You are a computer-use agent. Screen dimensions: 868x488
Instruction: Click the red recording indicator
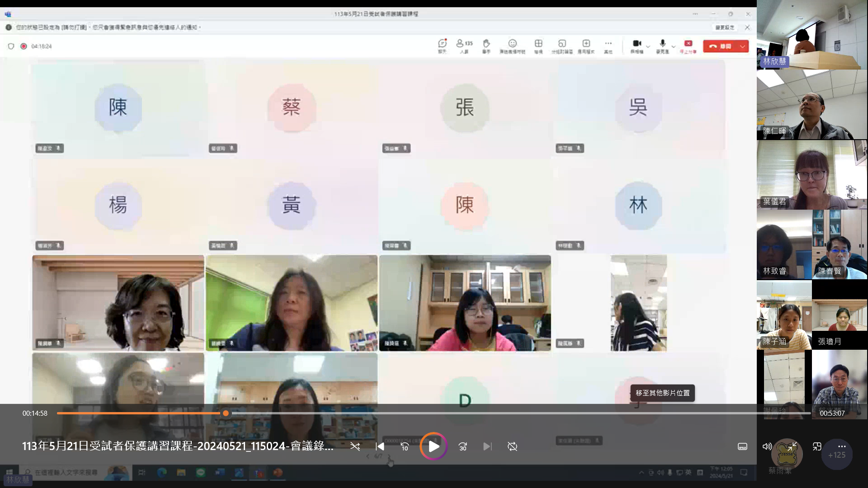pos(24,46)
